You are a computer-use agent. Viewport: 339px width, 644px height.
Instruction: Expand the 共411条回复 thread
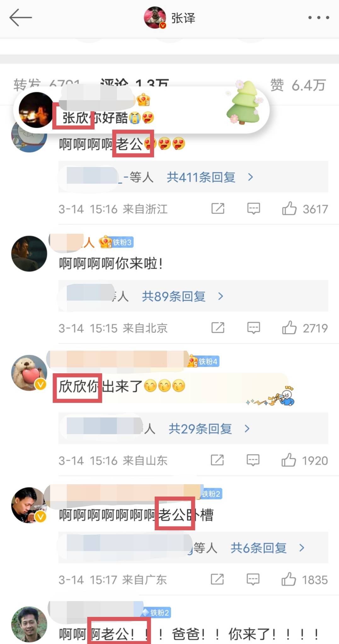[x=210, y=177]
